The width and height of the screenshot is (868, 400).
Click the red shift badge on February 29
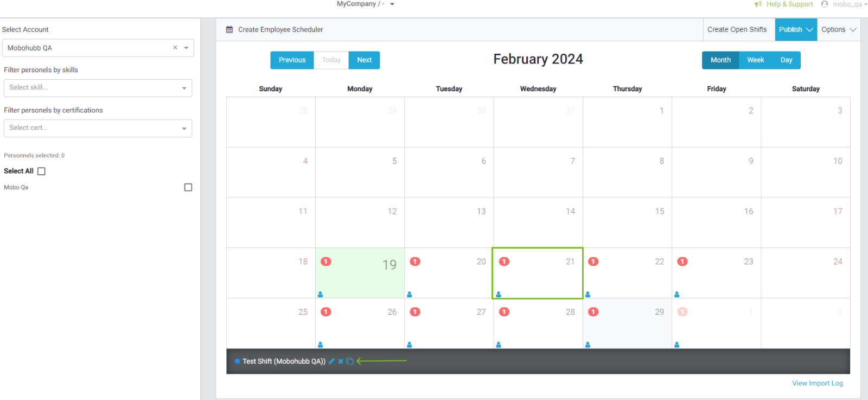[593, 312]
